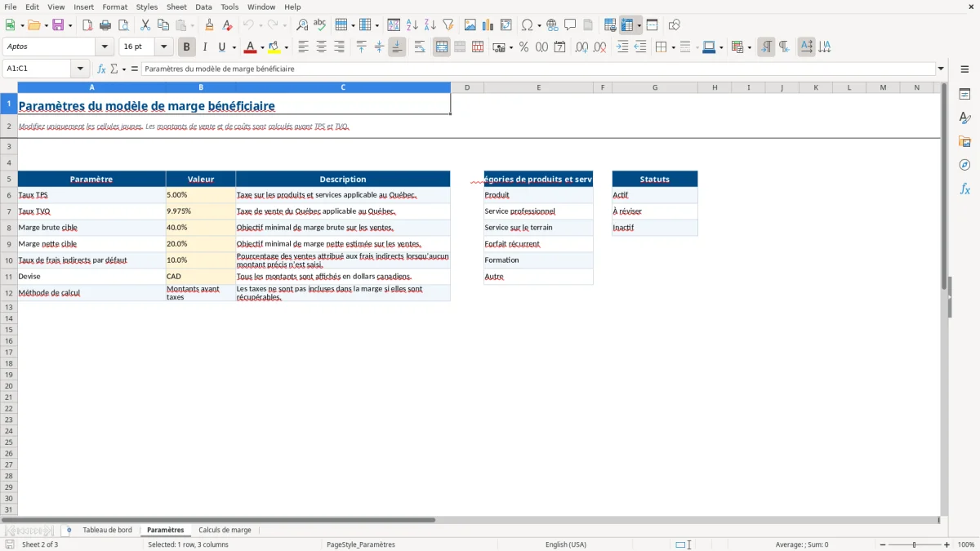Apply the yellow background color swatch

[x=275, y=47]
